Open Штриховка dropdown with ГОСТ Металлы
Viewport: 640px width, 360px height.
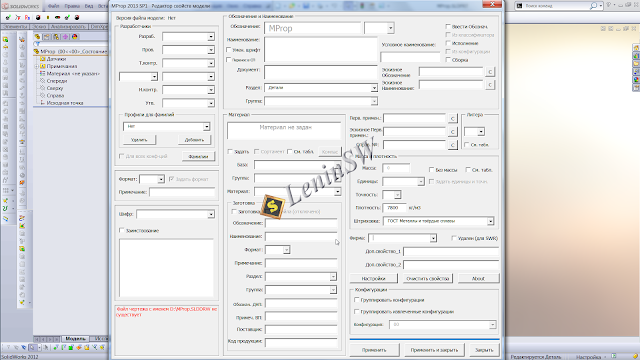click(490, 221)
